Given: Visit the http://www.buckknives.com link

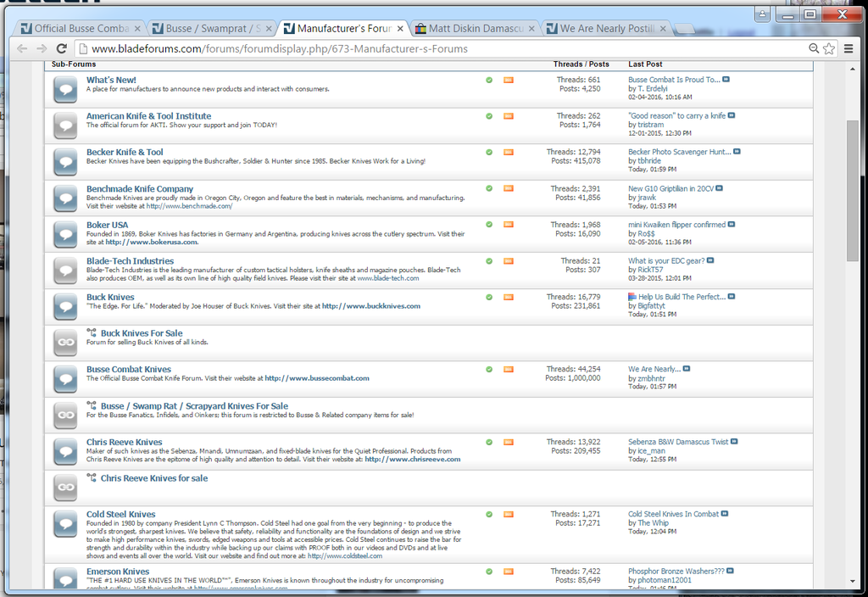Looking at the screenshot, I should pyautogui.click(x=371, y=305).
